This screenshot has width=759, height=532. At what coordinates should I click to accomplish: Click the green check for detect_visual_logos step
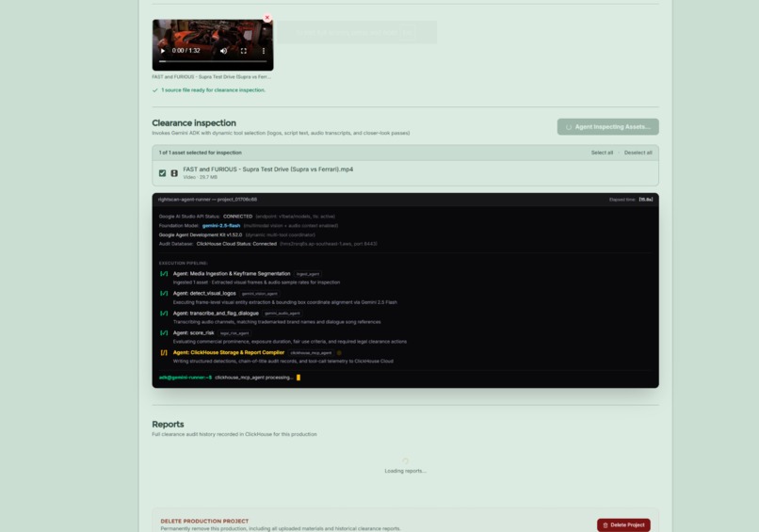coord(164,294)
